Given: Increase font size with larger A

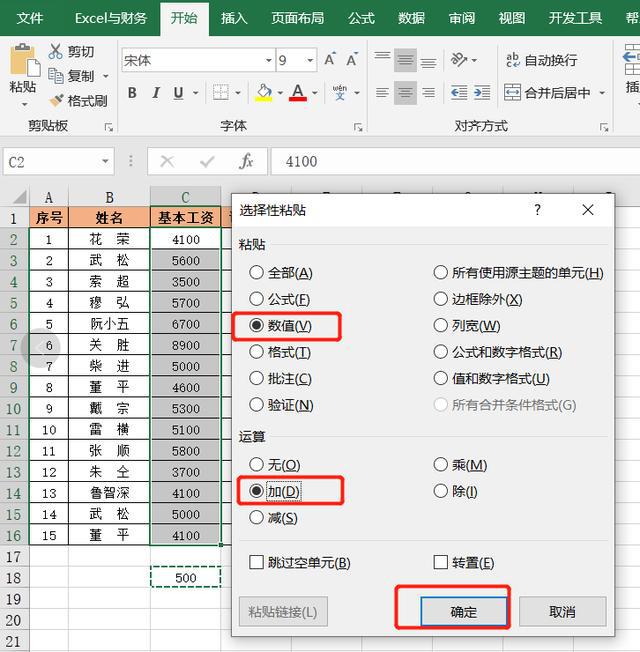Looking at the screenshot, I should [x=330, y=59].
